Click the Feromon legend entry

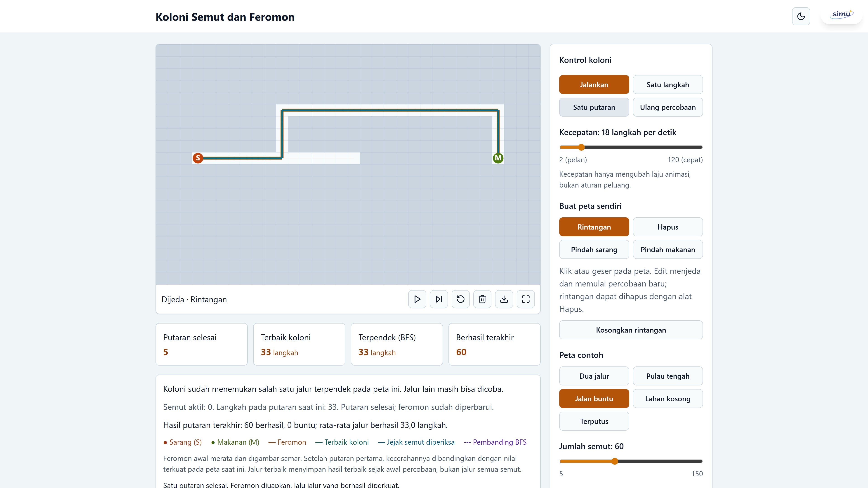[287, 442]
